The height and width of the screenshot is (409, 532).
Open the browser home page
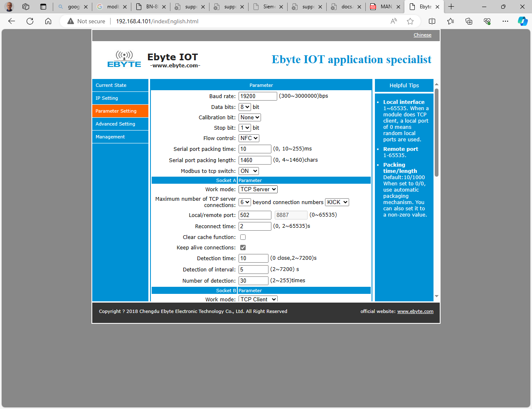pos(48,21)
